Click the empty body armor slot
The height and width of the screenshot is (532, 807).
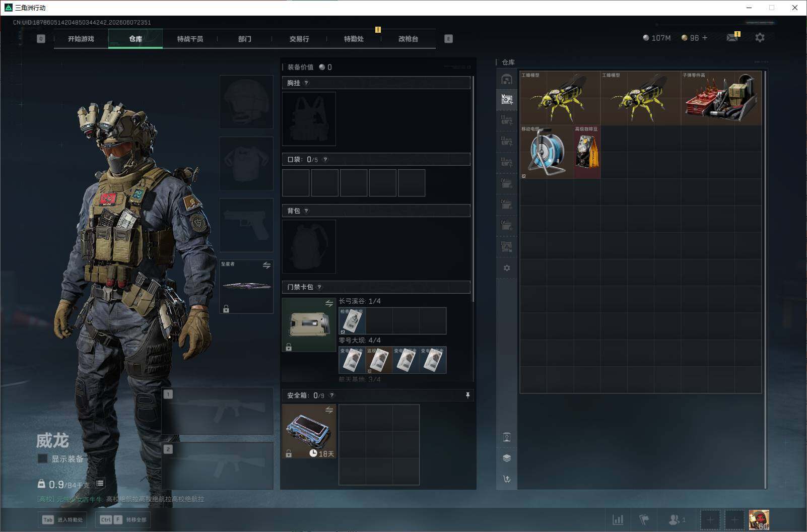click(246, 163)
